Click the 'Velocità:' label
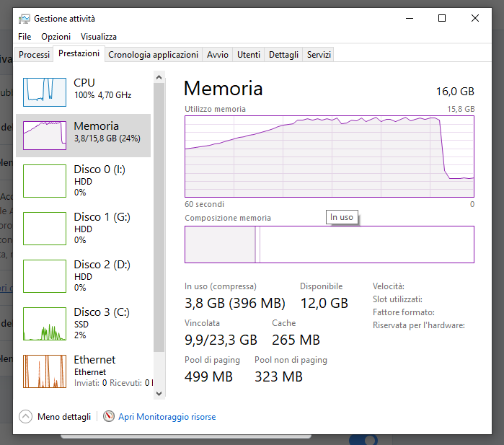 click(x=389, y=286)
